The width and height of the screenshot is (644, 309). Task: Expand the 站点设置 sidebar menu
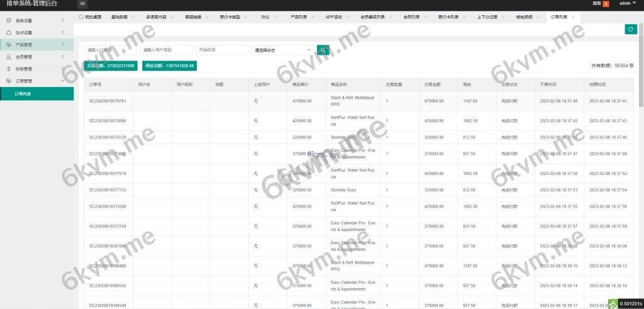pyautogui.click(x=36, y=33)
